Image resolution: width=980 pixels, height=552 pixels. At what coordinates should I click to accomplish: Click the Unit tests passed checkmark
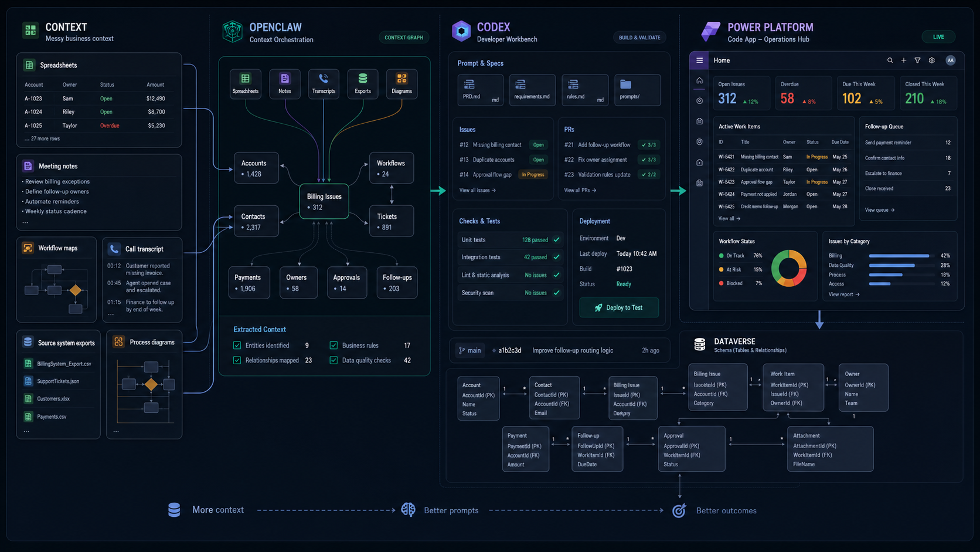556,240
